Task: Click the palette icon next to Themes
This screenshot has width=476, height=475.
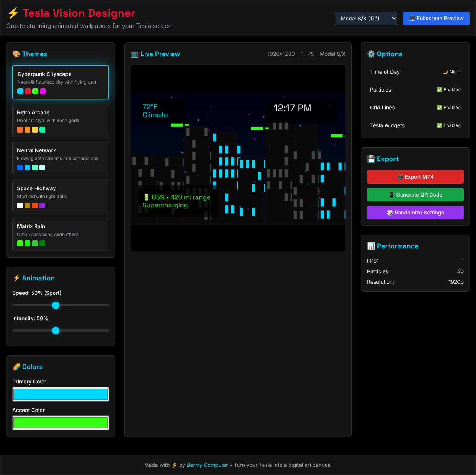Action: tap(16, 54)
